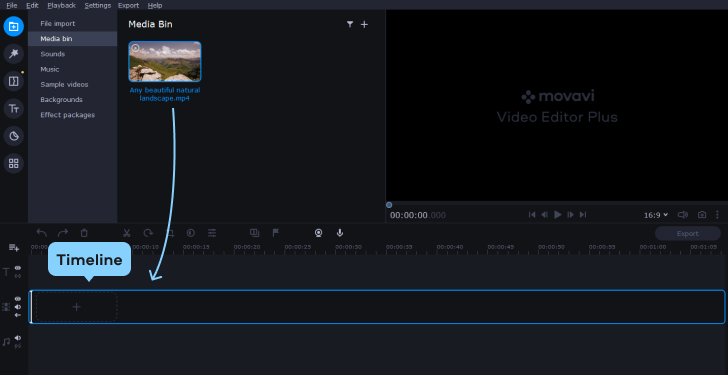
Task: Open Sample videos section
Action: [x=72, y=84]
